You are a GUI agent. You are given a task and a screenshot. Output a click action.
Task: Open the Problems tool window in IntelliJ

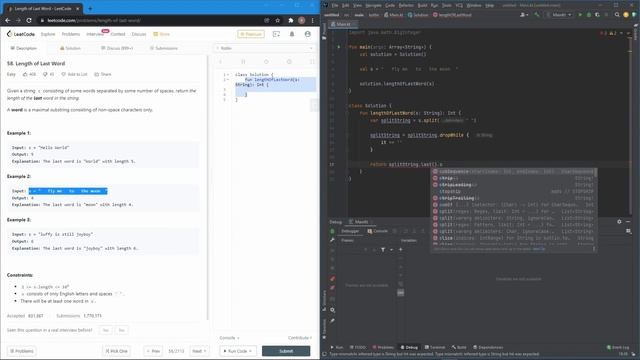tap(383, 347)
